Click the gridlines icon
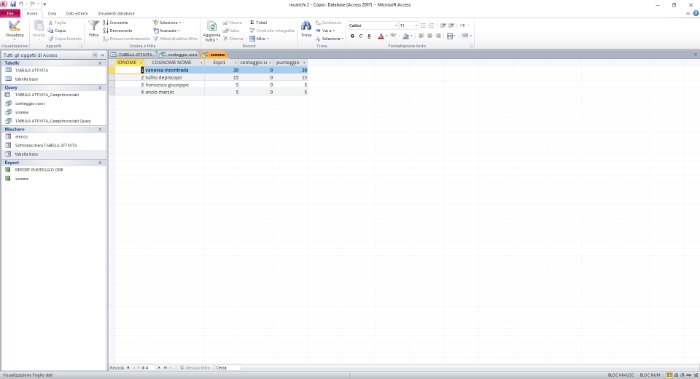The height and width of the screenshot is (379, 700). click(450, 36)
